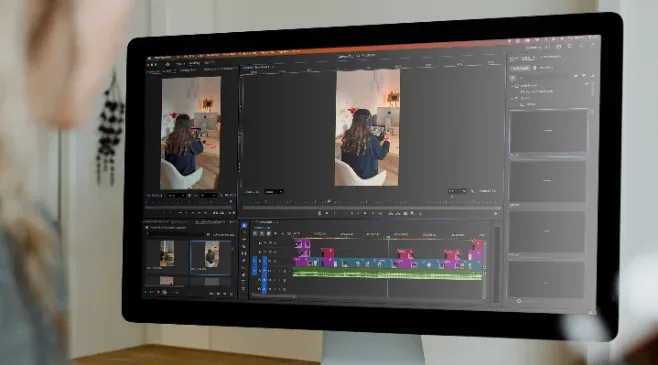Open the Workspaces icon in header bar

pos(570,46)
